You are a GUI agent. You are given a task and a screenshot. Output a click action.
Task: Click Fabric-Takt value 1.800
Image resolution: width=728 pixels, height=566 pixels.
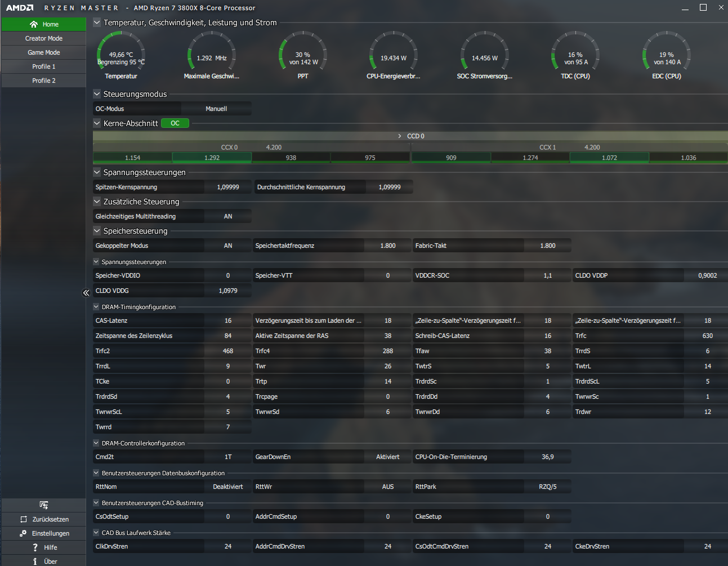[548, 246]
